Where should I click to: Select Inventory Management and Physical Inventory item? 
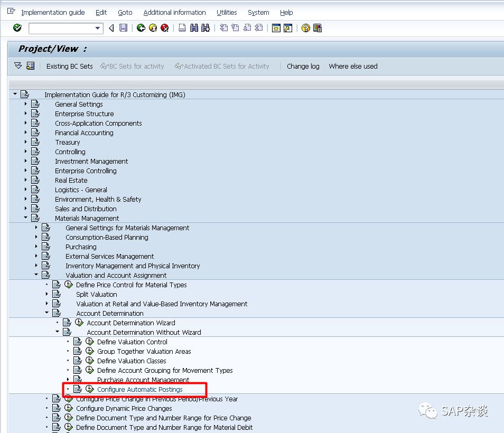tap(133, 266)
